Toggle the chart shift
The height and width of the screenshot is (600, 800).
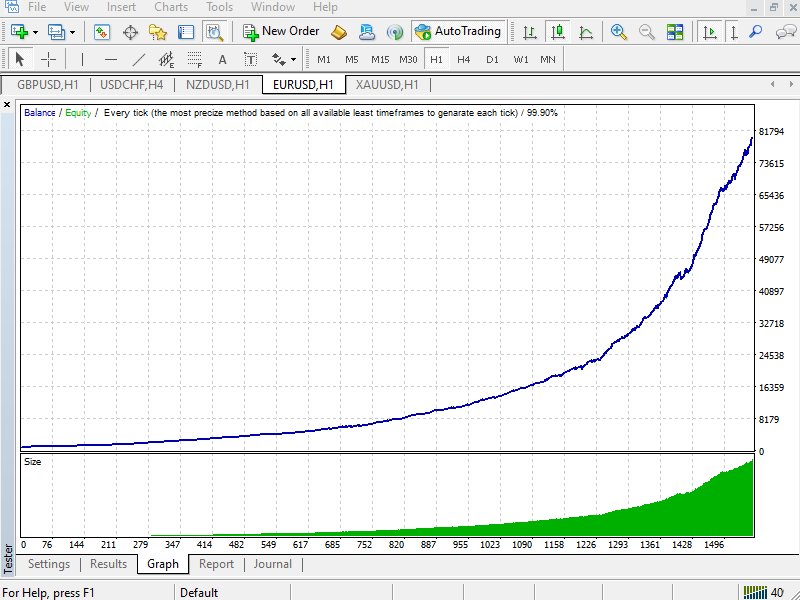[734, 31]
